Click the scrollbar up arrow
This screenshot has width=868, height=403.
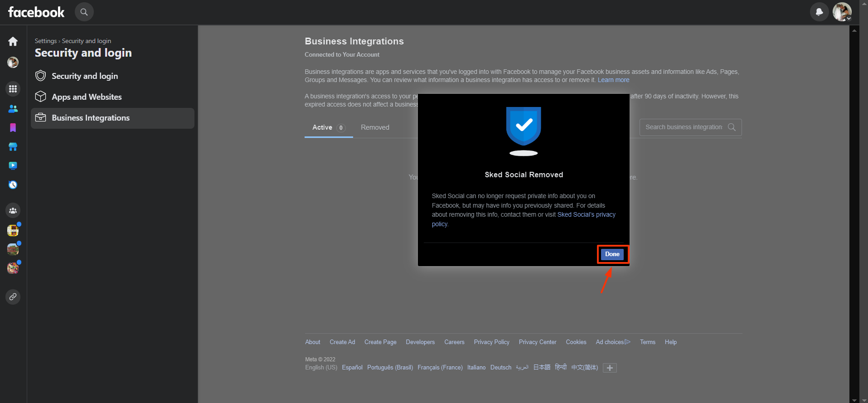[854, 31]
